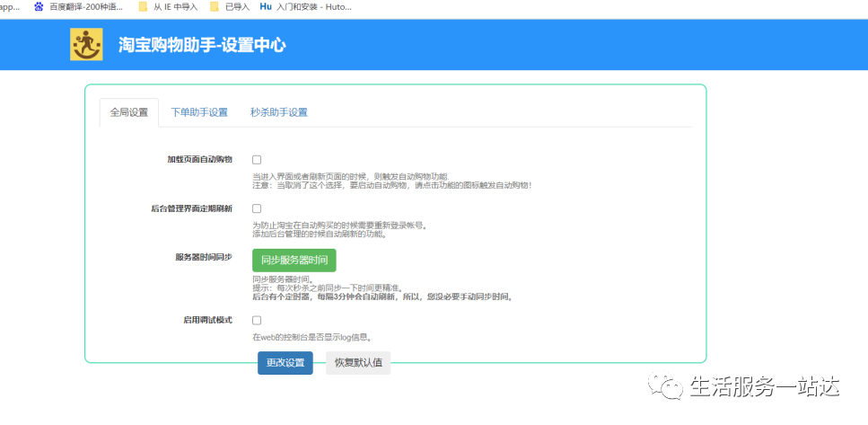The width and height of the screenshot is (868, 425).
Task: Open the Hu 入门和安装 bookmark
Action: (x=305, y=7)
